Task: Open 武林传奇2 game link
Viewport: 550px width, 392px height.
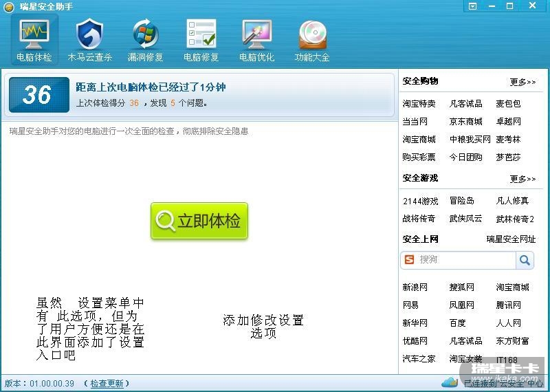Action: tap(515, 219)
